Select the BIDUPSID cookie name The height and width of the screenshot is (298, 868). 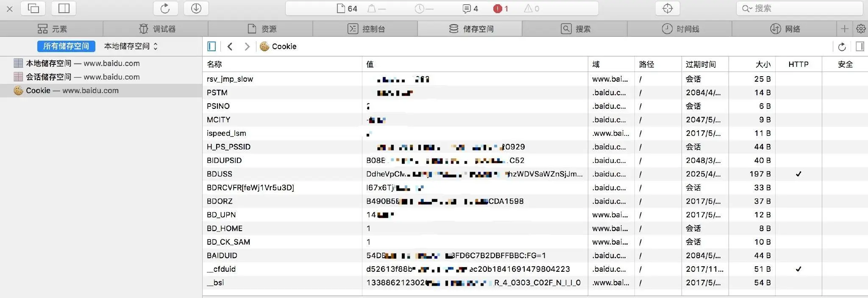(224, 160)
